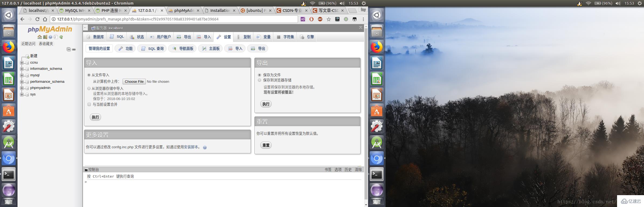Image resolution: width=644 pixels, height=207 pixels.
Task: Switch to SQL 查询 settings sub-tab
Action: [x=152, y=49]
